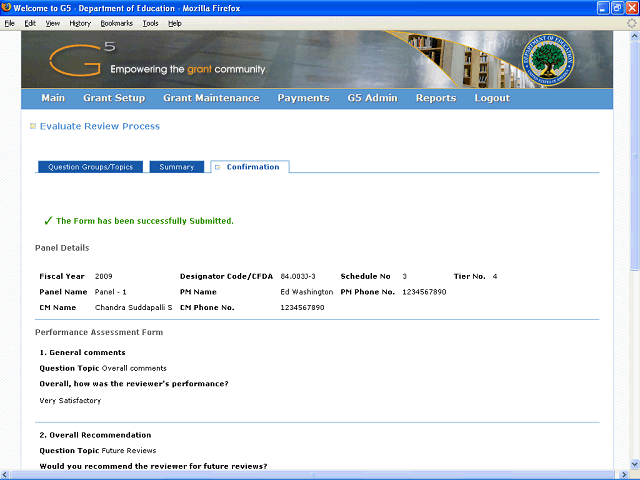Click the vertical scrollbar down arrow
Image resolution: width=640 pixels, height=480 pixels.
point(634,464)
